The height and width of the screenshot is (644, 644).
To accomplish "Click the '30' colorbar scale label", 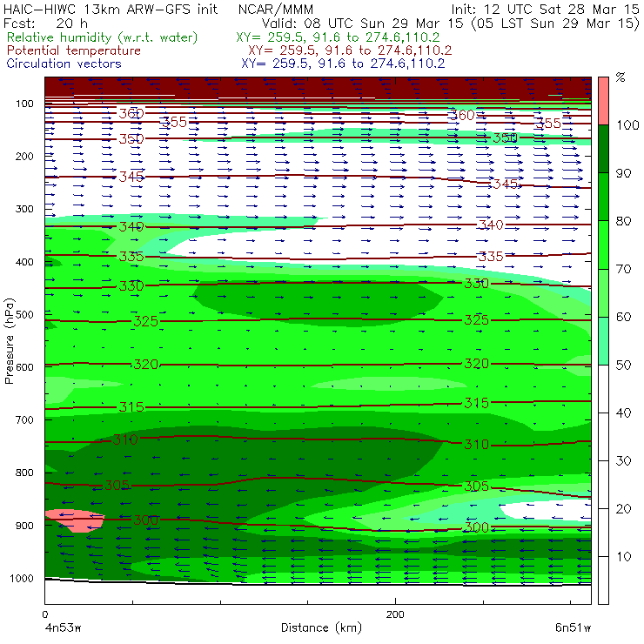I will point(623,461).
